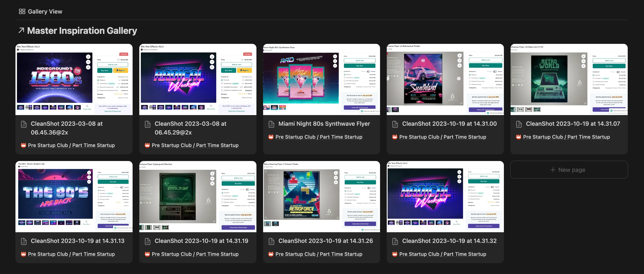
Task: Open the Master Inspiration Gallery link
Action: (82, 30)
